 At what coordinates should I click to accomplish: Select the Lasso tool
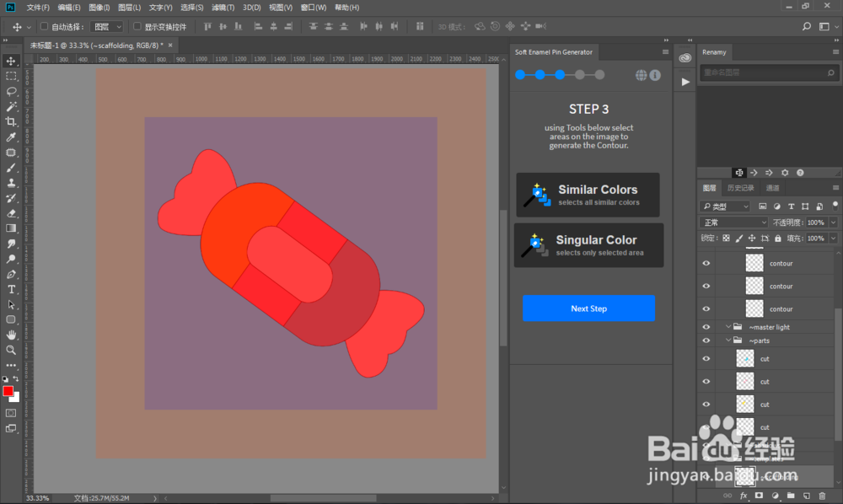(11, 91)
